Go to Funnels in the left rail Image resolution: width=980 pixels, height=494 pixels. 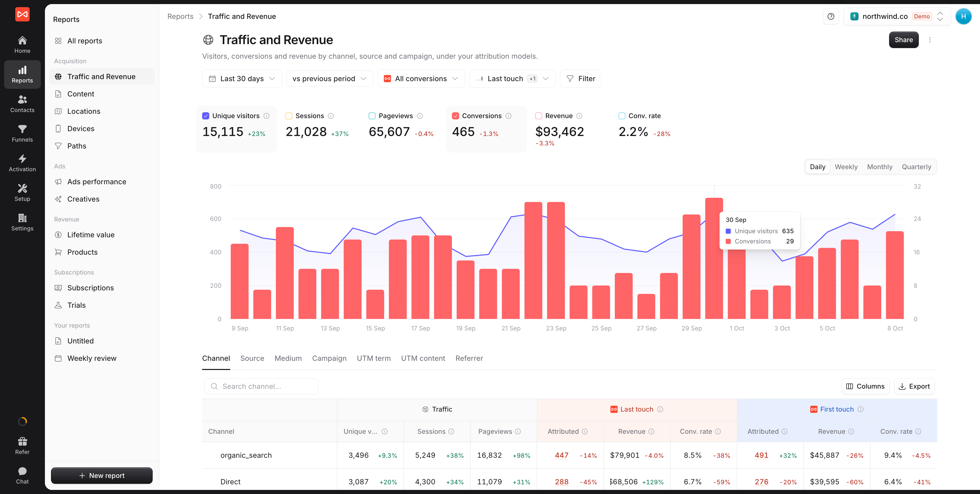tap(22, 133)
